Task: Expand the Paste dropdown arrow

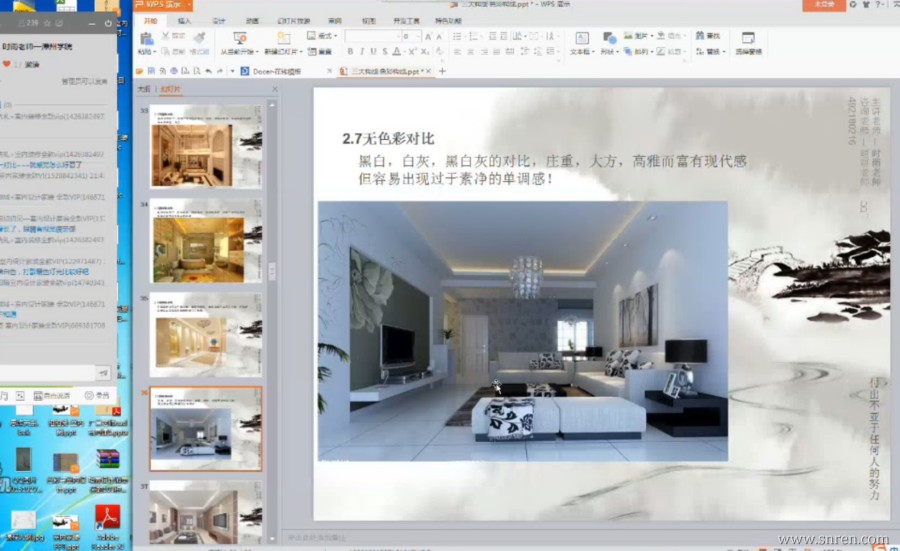Action: (x=154, y=52)
